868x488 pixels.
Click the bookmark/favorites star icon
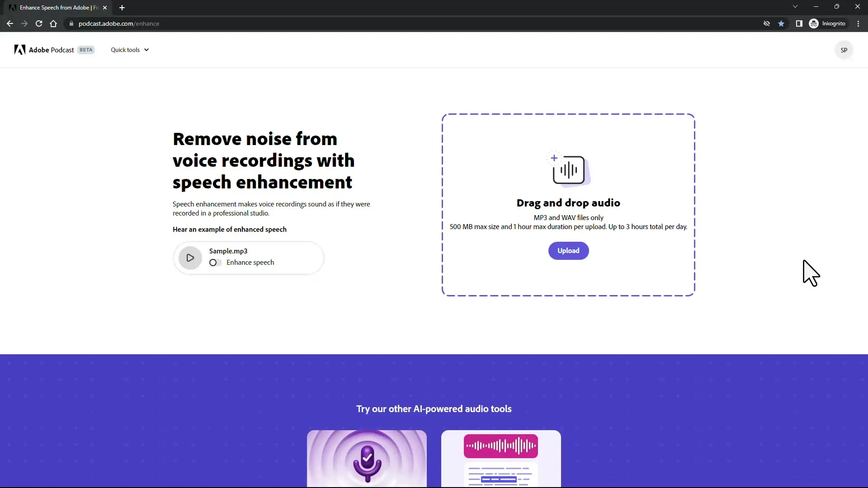(x=781, y=23)
